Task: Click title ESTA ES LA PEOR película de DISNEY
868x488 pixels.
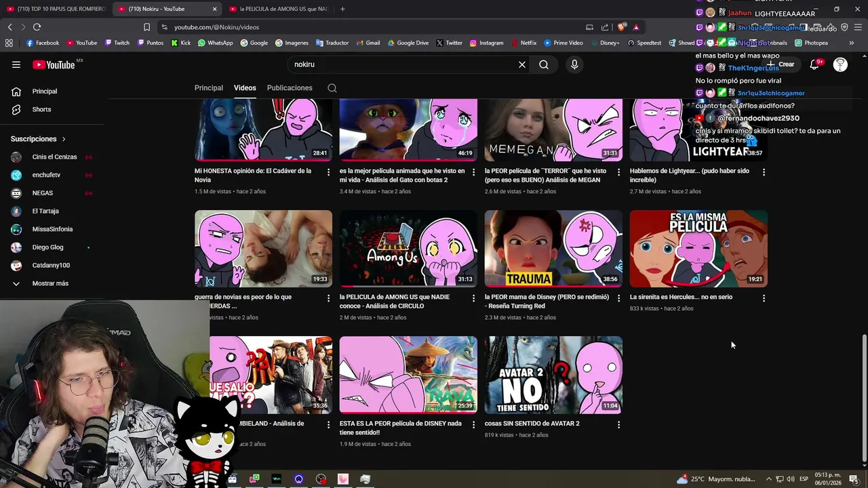Action: pos(401,428)
